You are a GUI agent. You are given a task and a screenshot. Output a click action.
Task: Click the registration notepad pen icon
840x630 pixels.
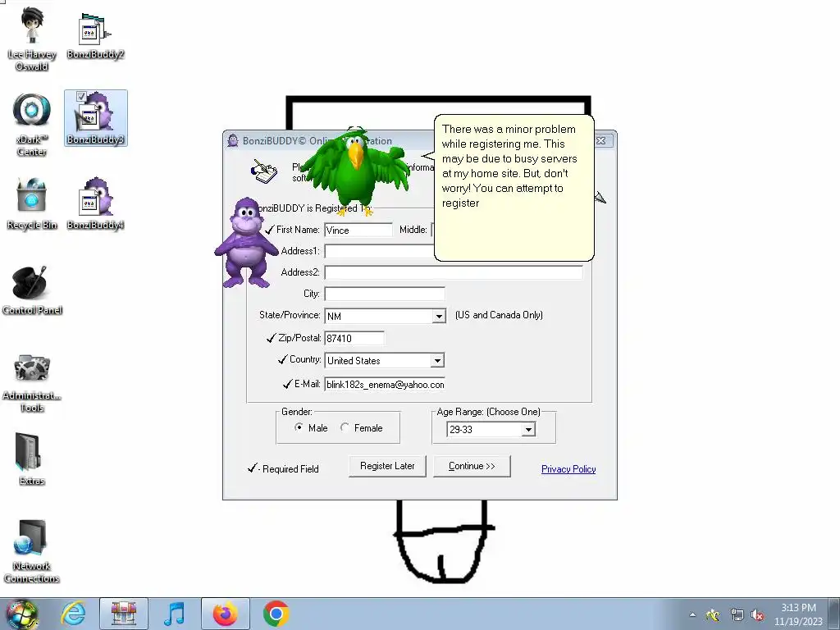[264, 171]
